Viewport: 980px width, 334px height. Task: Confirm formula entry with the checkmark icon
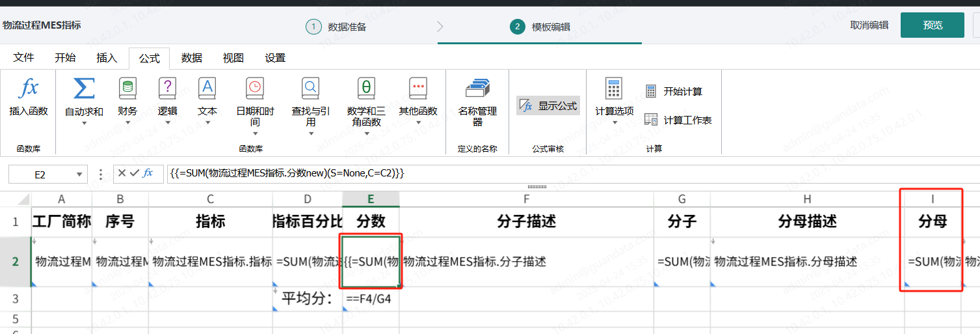[135, 173]
